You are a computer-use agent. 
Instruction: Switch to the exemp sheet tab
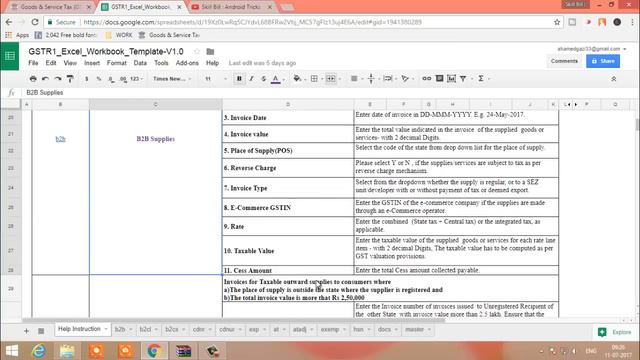tap(330, 329)
